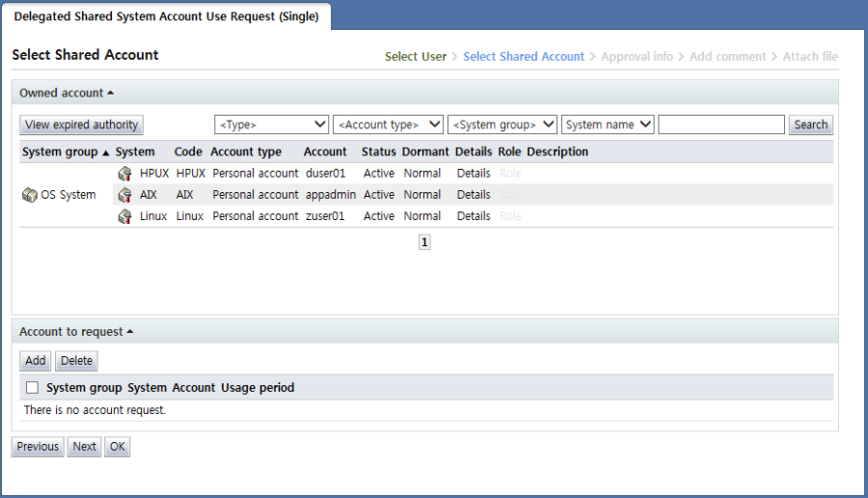Open the System name search field dropdown
Screen dimensions: 868x498
(608, 124)
